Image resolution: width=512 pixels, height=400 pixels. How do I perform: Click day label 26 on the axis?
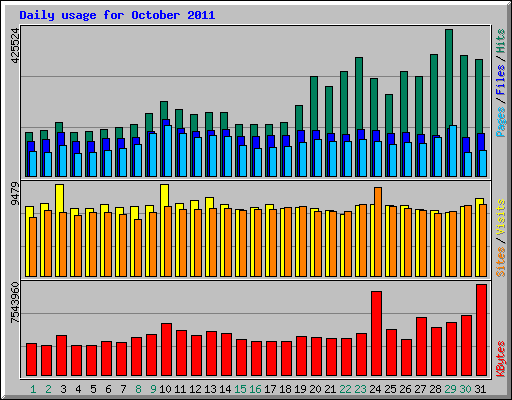pos(405,389)
